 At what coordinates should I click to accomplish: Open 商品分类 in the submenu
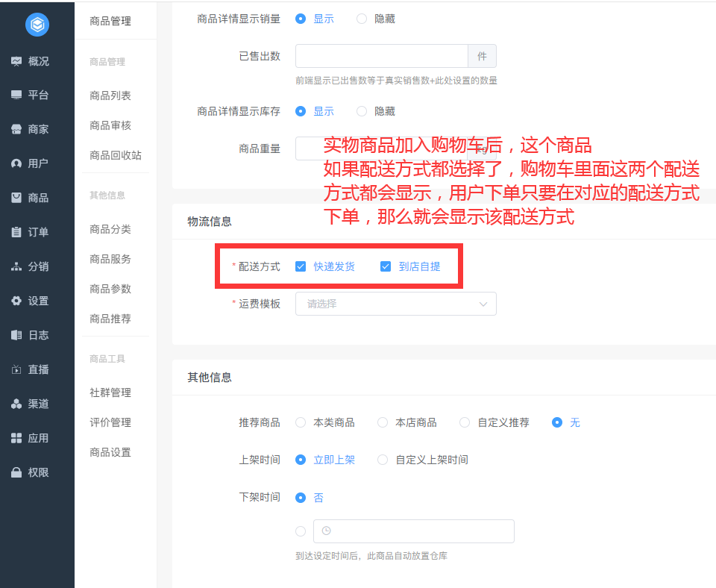pos(110,229)
